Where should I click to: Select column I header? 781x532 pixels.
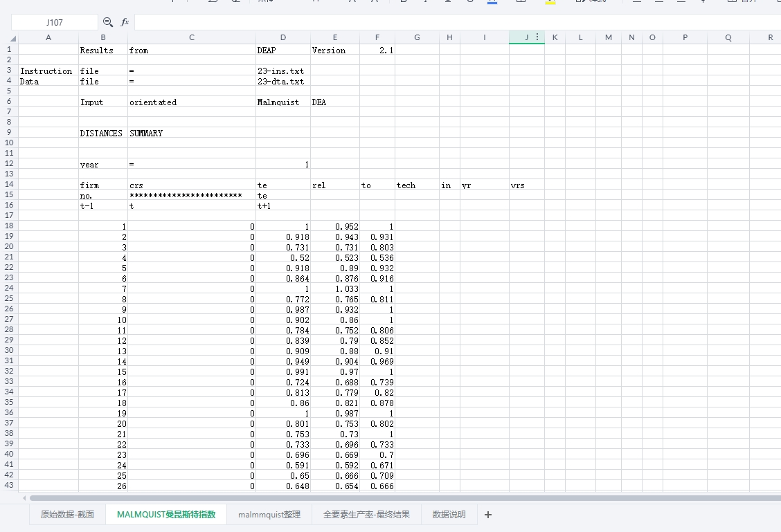484,38
